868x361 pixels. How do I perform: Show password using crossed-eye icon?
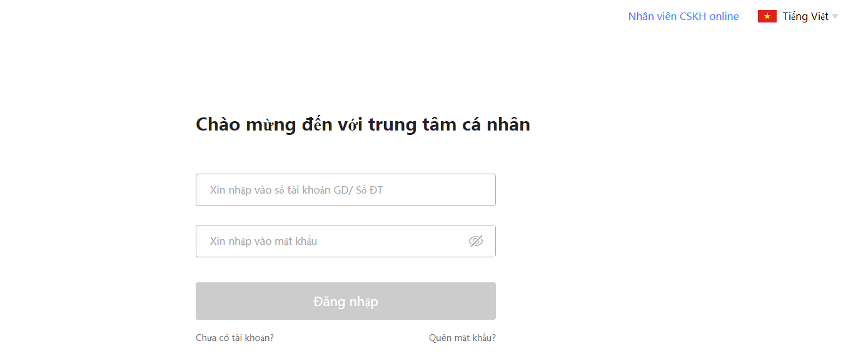[476, 241]
